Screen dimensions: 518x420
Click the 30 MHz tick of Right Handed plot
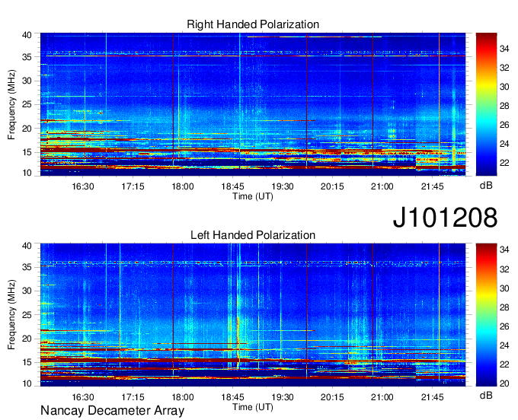(x=27, y=81)
